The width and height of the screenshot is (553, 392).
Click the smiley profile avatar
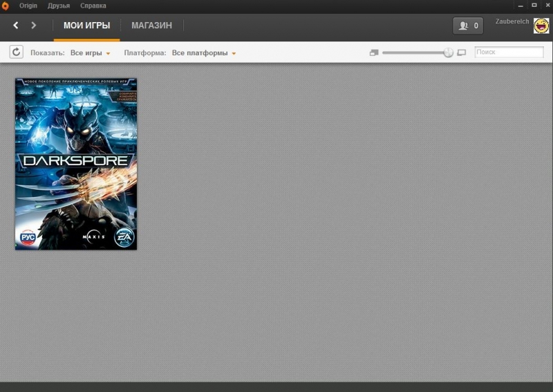coord(541,26)
